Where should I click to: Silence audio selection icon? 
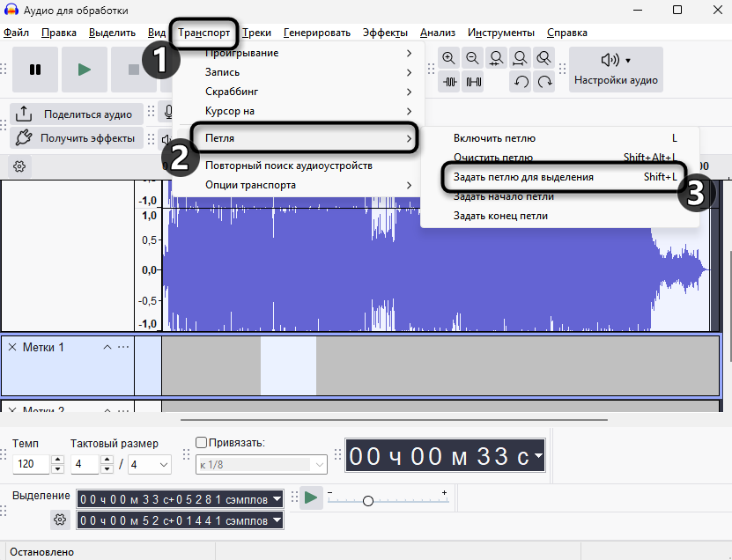(473, 82)
